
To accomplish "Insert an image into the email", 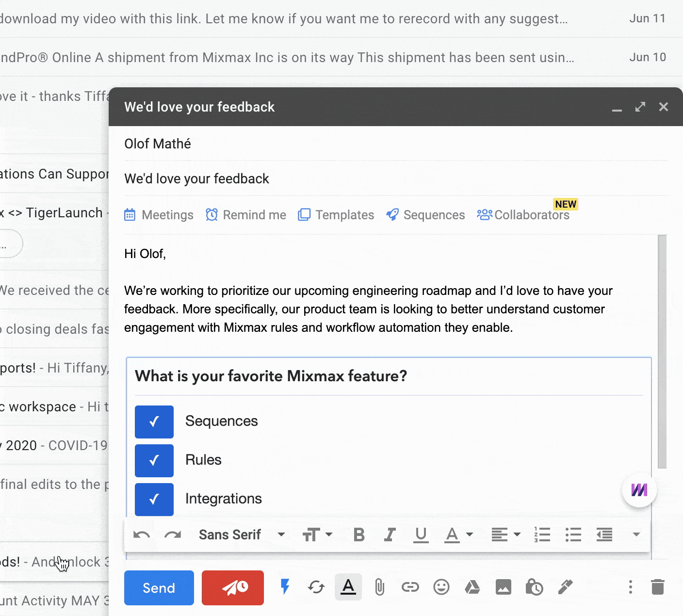I will tap(504, 587).
